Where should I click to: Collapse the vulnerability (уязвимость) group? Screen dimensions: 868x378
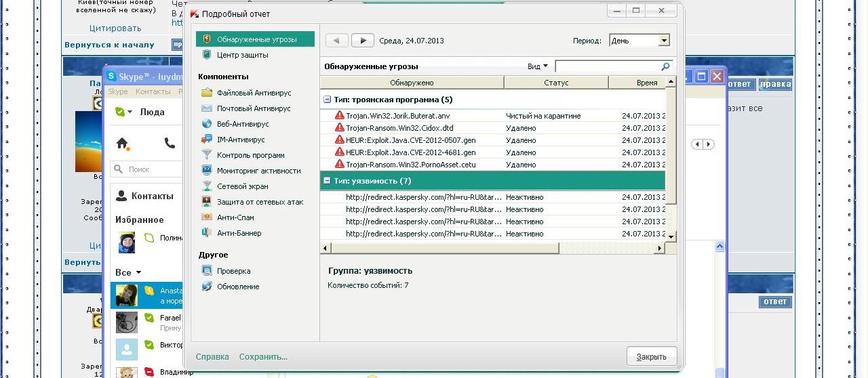(x=327, y=181)
